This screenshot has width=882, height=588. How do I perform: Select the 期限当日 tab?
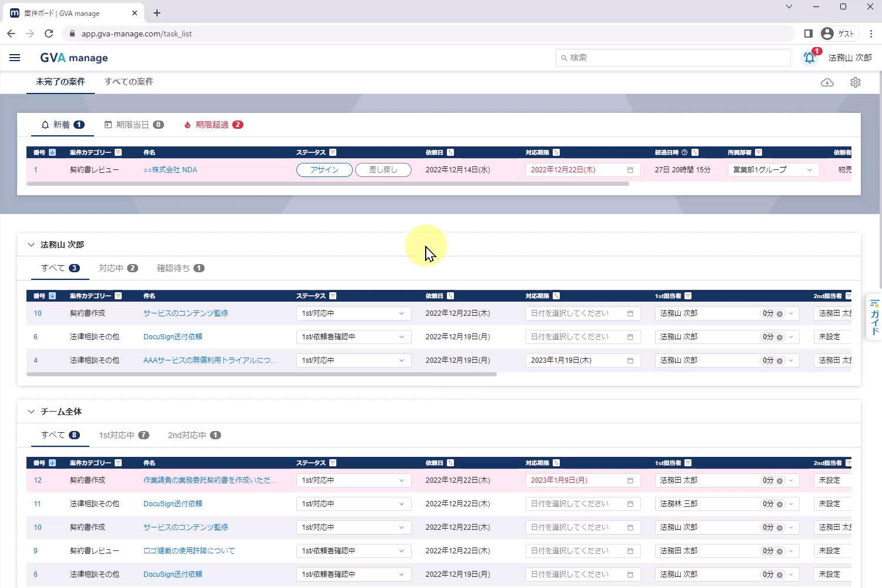pos(134,125)
